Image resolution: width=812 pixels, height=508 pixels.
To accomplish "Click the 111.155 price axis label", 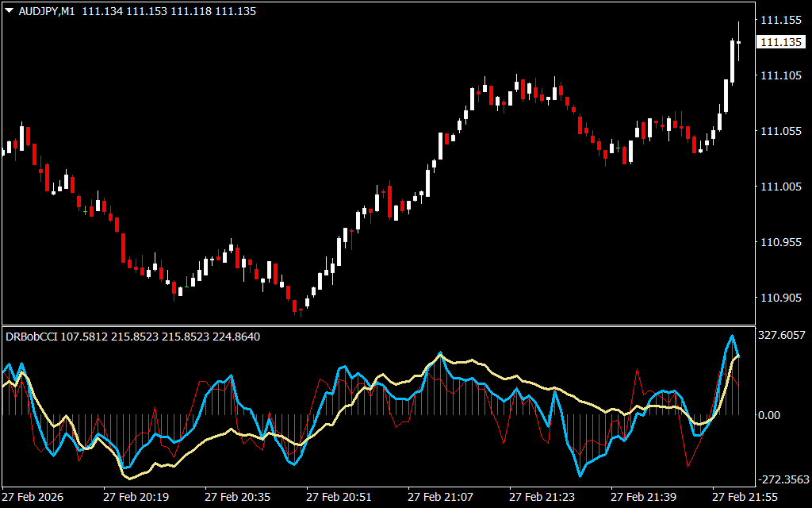I will click(780, 20).
